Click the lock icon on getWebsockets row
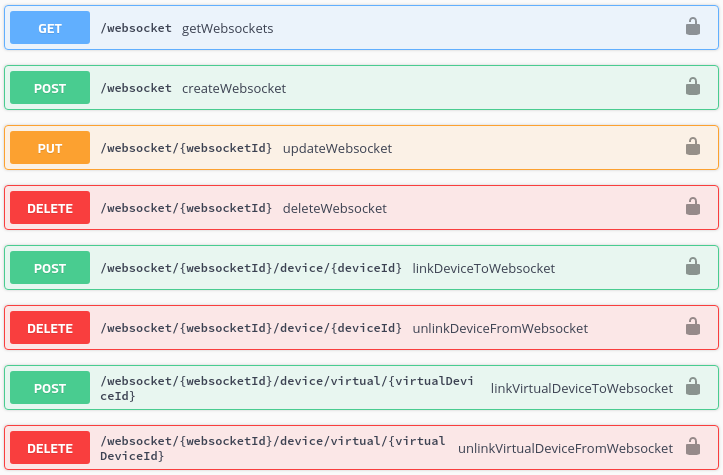 692,27
